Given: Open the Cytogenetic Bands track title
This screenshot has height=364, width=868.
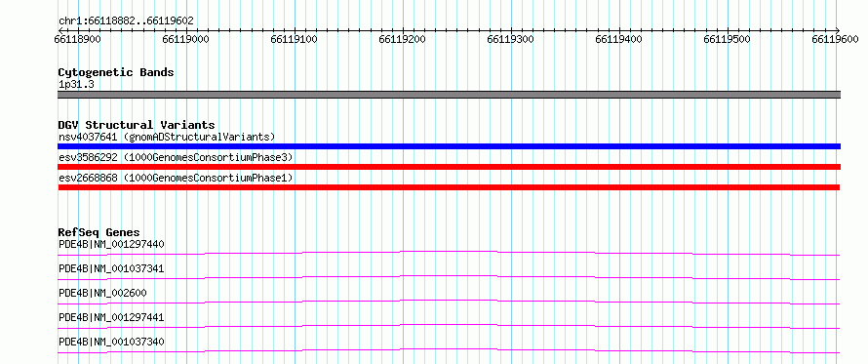Looking at the screenshot, I should point(116,72).
